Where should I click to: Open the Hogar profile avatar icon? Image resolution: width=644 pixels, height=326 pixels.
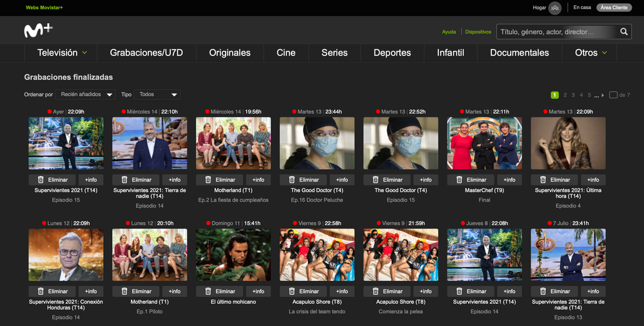554,8
